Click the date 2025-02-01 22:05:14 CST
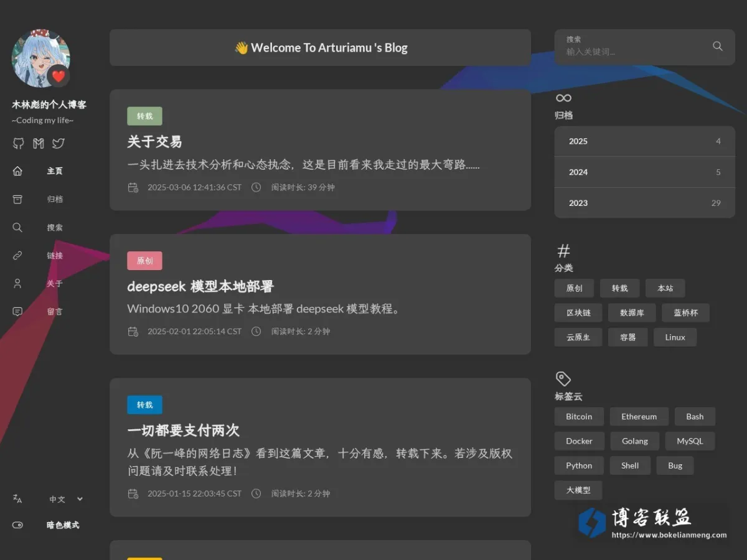 194,332
